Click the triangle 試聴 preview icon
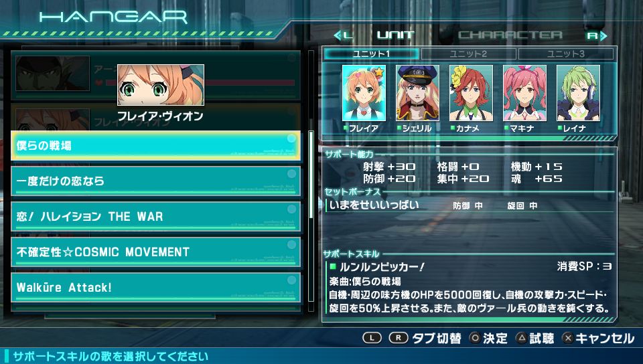This screenshot has width=643, height=364. coord(521,338)
